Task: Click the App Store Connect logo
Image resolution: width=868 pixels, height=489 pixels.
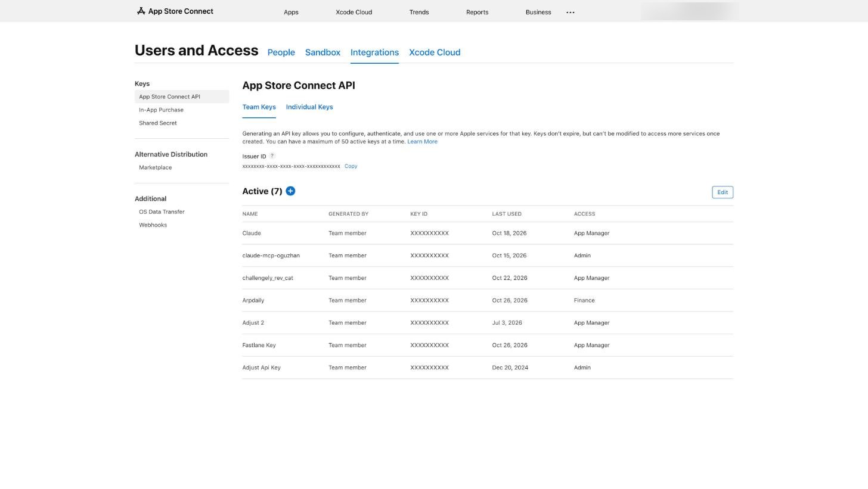Action: 175,11
